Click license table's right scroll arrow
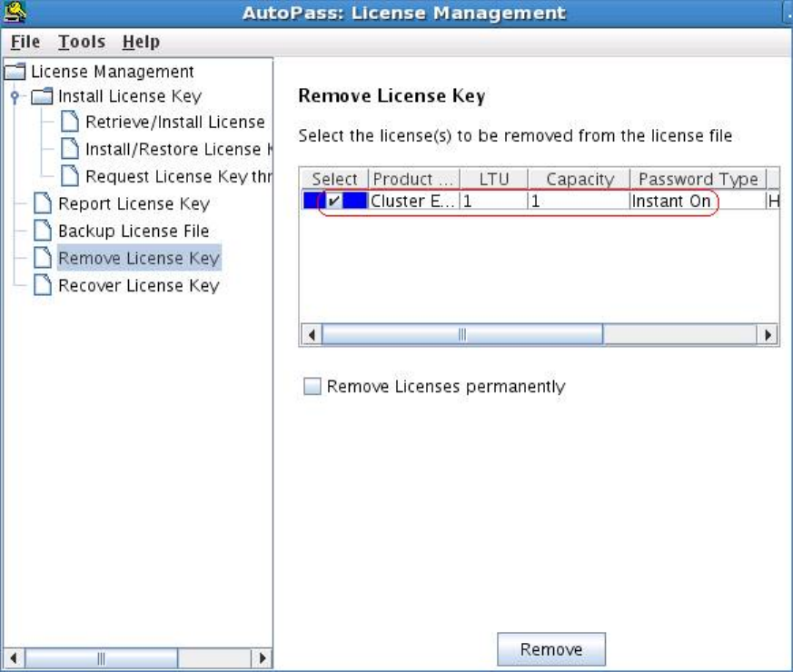793x672 pixels. click(768, 334)
